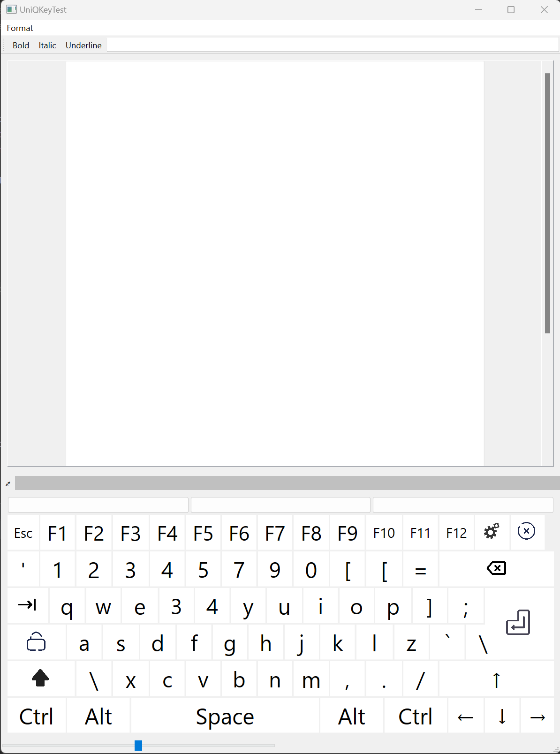Close the on-screen keyboard with circled X

click(x=527, y=532)
